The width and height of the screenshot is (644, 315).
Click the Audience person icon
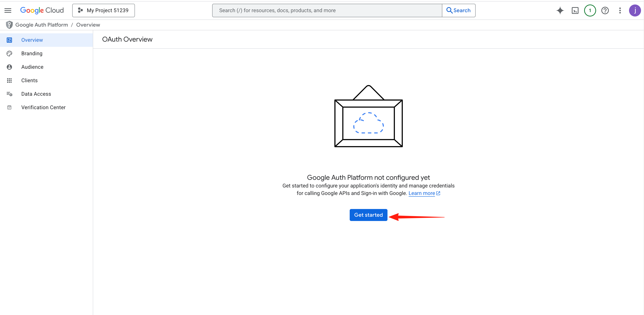pos(9,67)
